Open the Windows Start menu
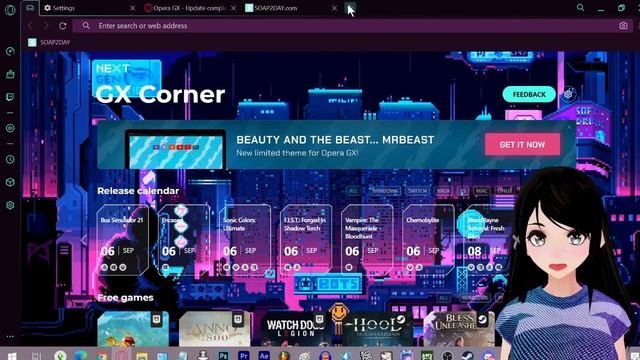 [x=12, y=356]
